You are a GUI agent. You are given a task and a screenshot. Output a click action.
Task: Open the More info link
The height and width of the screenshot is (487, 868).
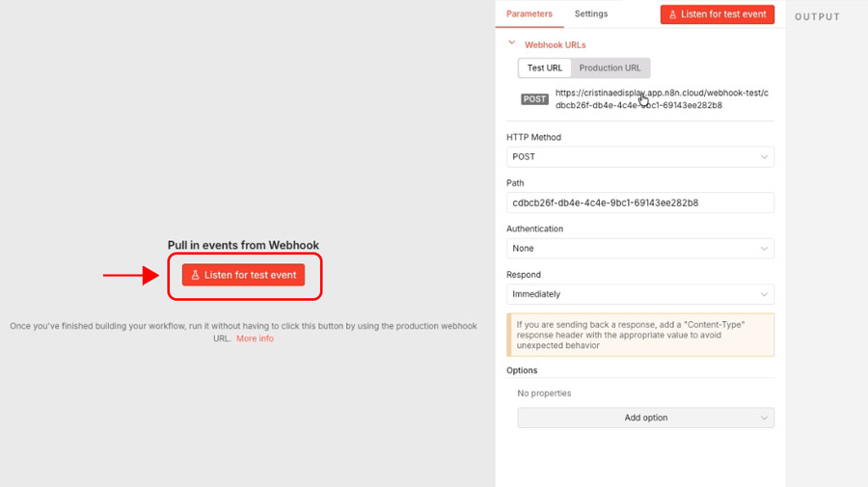point(255,338)
